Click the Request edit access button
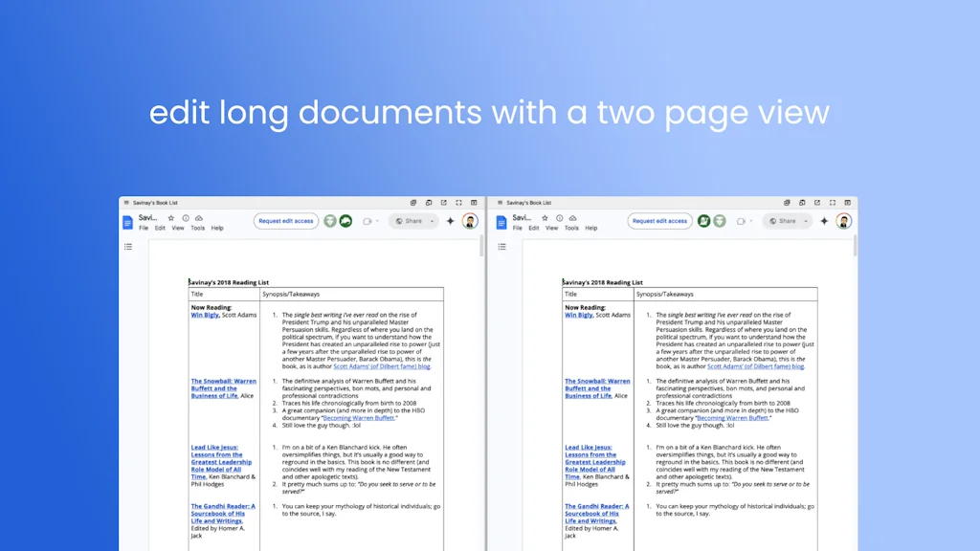This screenshot has width=980, height=551. (286, 220)
